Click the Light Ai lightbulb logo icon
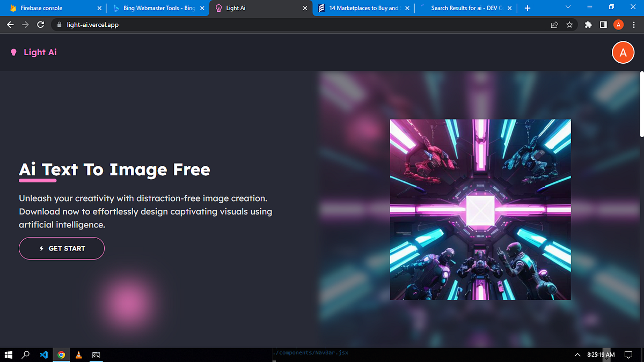This screenshot has height=362, width=644. tap(13, 52)
